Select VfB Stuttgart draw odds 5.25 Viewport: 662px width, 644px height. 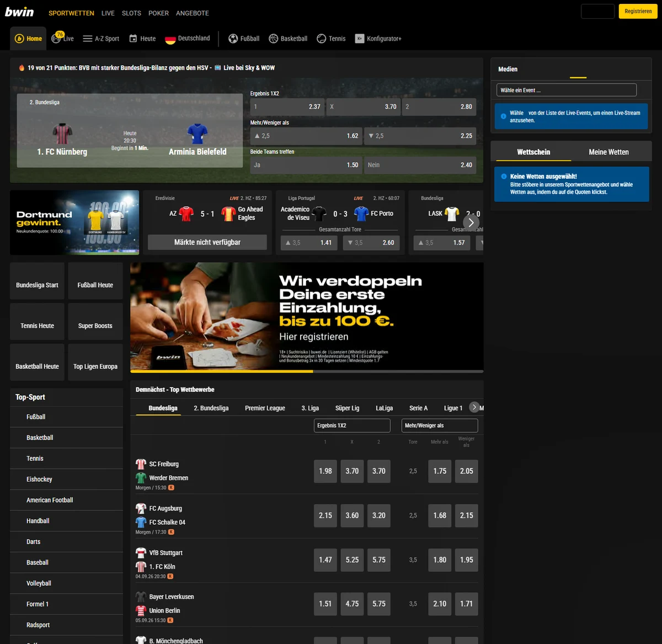[x=352, y=560]
